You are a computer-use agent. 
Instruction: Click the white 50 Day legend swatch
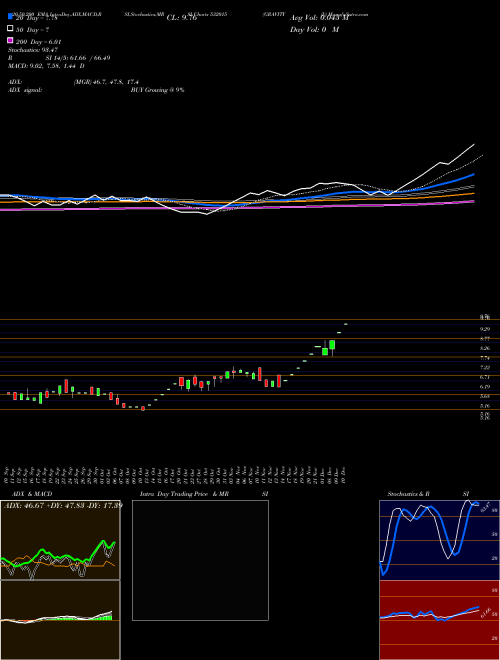11,29
